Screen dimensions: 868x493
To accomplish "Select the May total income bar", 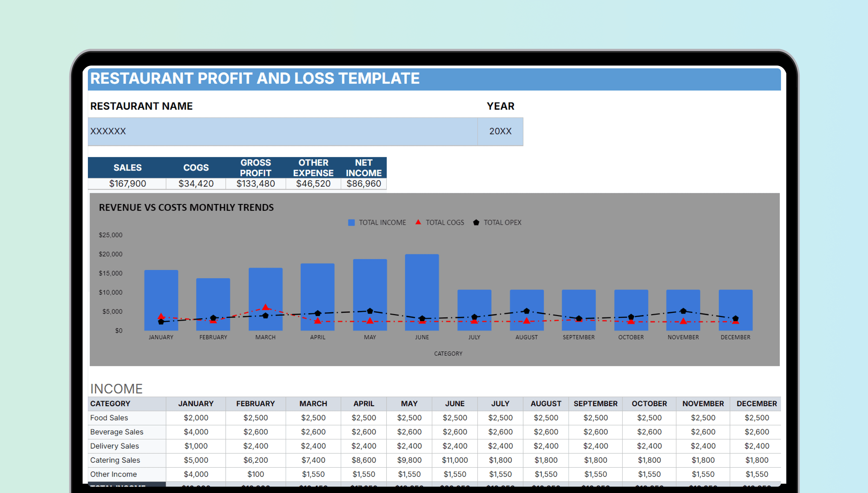I will tap(370, 295).
